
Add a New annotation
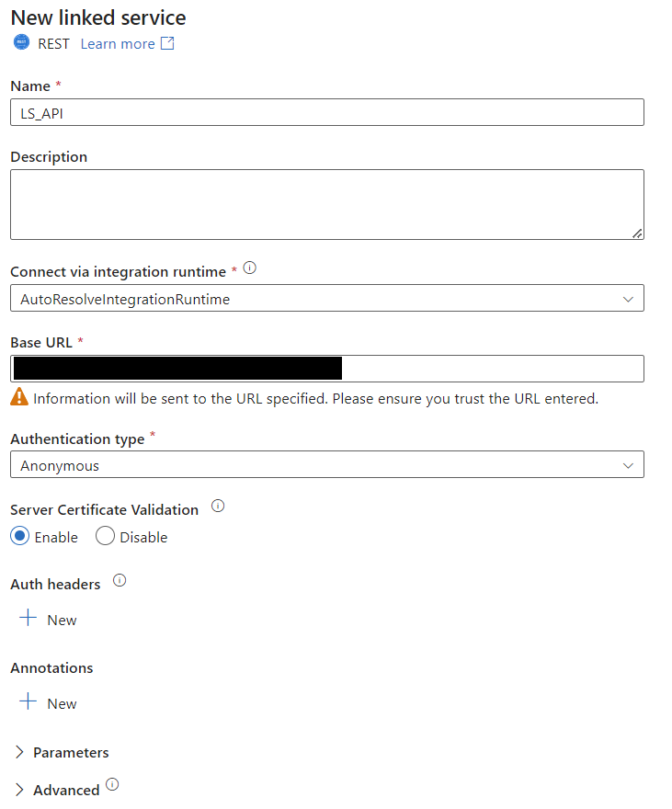(x=48, y=702)
